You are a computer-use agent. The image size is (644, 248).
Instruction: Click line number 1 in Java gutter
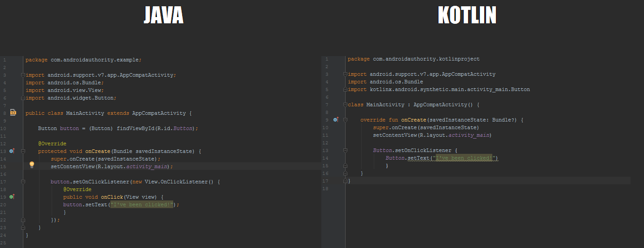click(x=4, y=60)
